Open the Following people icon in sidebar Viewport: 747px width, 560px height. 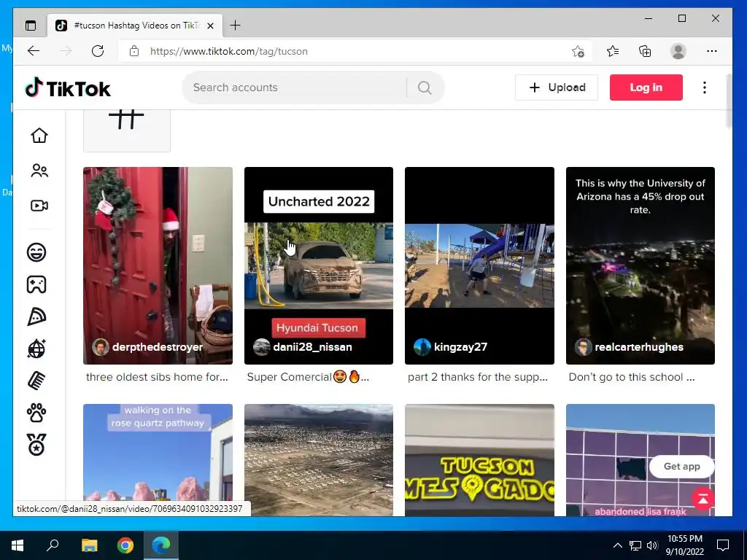39,171
